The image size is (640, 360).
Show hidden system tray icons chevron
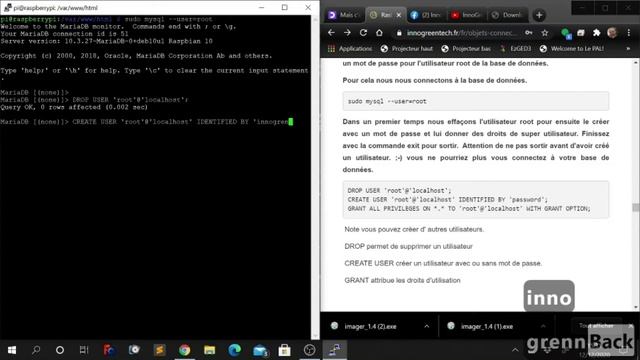(x=515, y=350)
